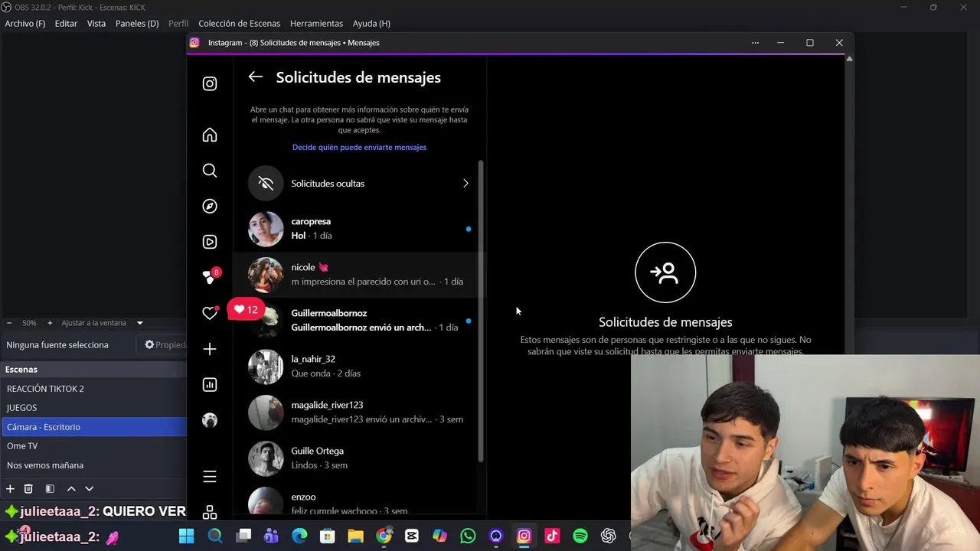
Task: Open Instagram notifications heart icon
Action: tap(210, 313)
